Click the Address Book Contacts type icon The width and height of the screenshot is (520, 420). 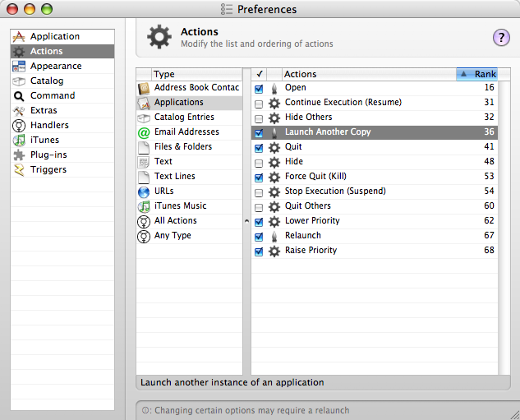point(144,88)
